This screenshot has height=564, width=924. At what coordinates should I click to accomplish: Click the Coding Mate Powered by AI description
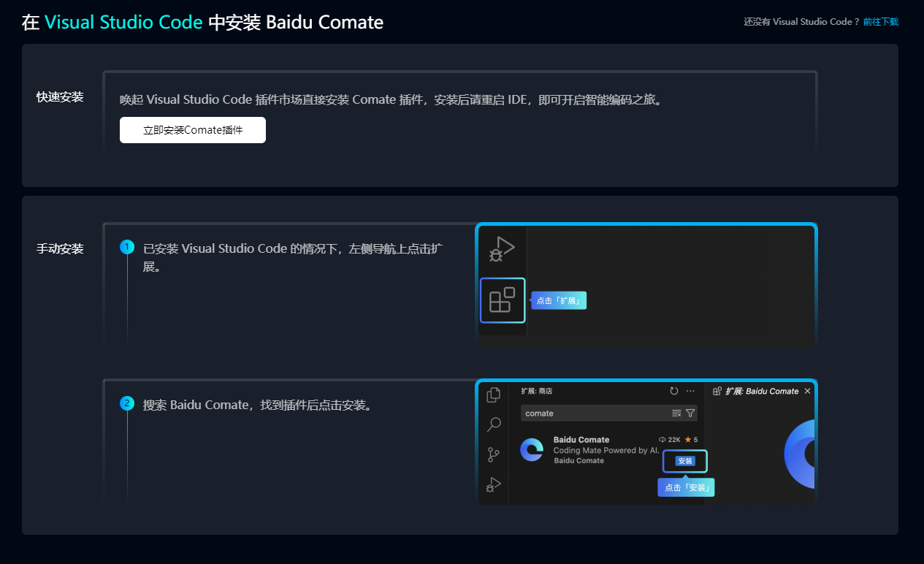click(x=606, y=450)
